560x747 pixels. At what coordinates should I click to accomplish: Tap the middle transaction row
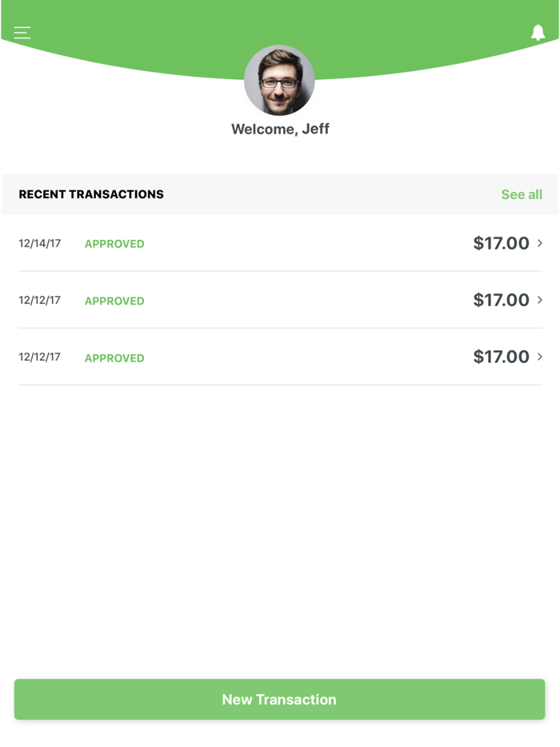(280, 301)
